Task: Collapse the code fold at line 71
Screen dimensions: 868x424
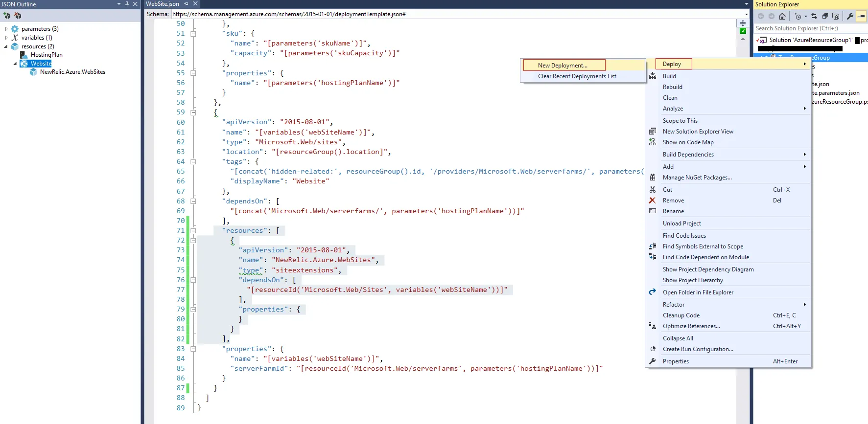Action: tap(193, 230)
